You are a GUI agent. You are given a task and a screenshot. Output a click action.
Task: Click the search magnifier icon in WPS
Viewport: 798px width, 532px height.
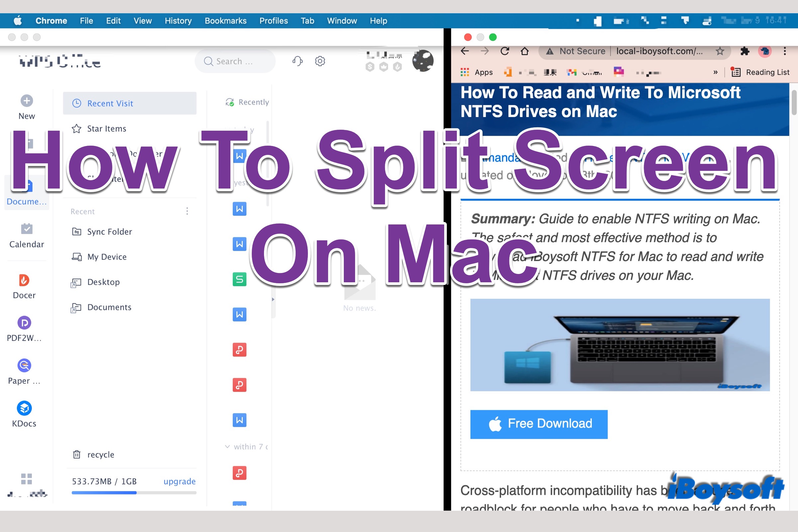click(x=208, y=61)
